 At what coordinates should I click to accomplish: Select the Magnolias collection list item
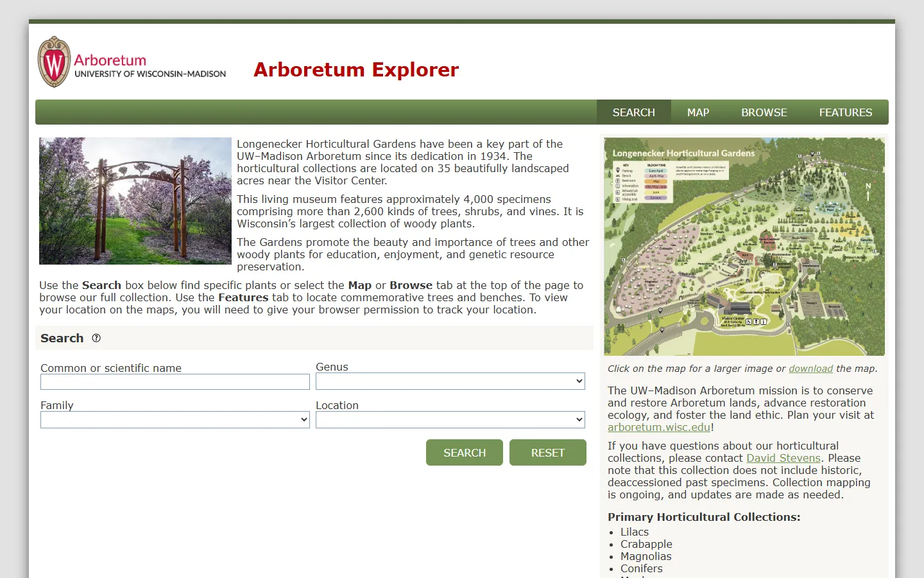pyautogui.click(x=646, y=556)
